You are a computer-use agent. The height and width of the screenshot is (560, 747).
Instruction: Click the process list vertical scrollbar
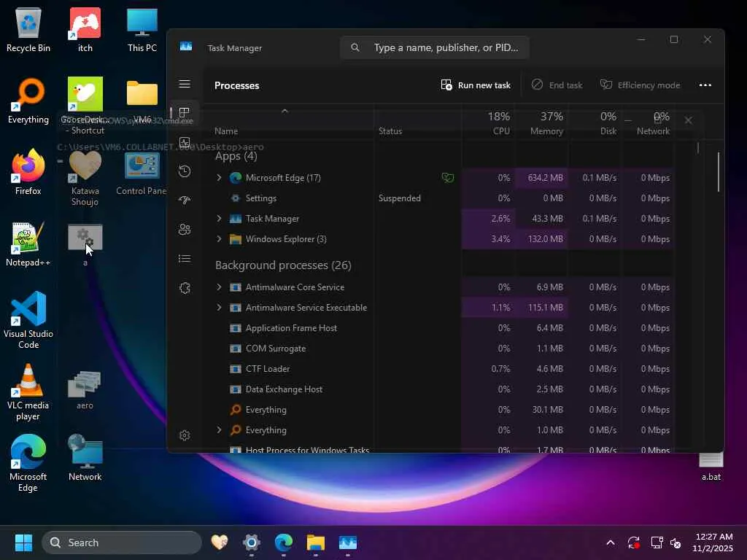point(719,171)
